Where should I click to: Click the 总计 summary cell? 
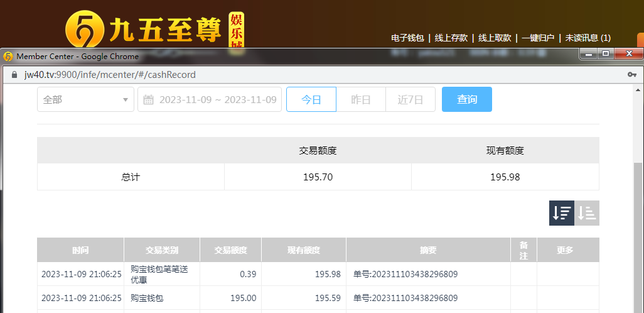131,177
